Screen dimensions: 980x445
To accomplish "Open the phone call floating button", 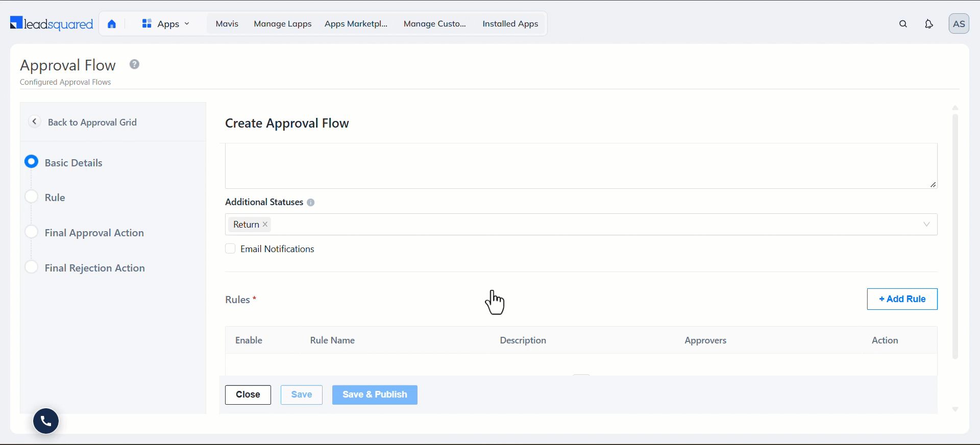I will tap(46, 421).
